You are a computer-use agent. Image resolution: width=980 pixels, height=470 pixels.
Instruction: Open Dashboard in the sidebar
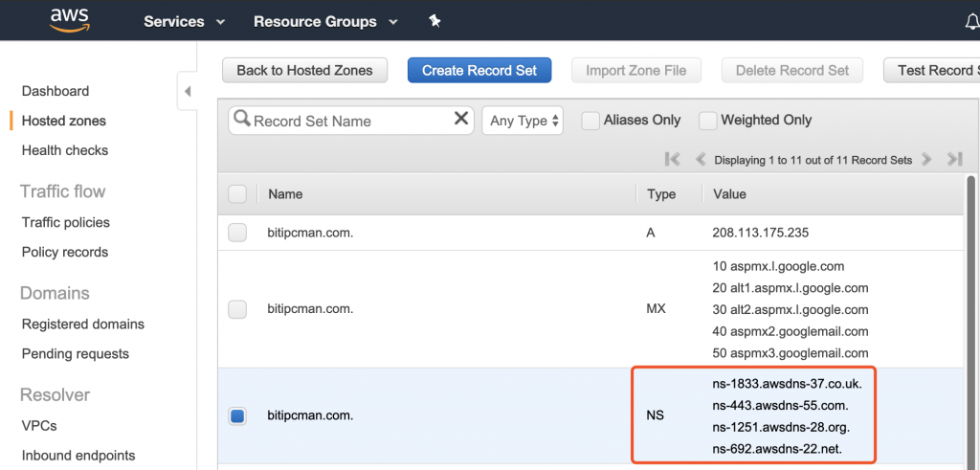click(55, 91)
